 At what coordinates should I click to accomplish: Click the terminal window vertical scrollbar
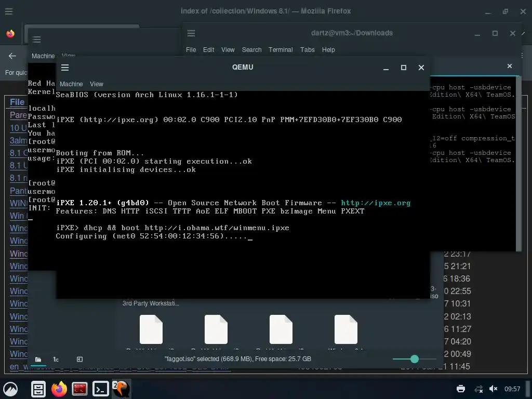point(518,164)
